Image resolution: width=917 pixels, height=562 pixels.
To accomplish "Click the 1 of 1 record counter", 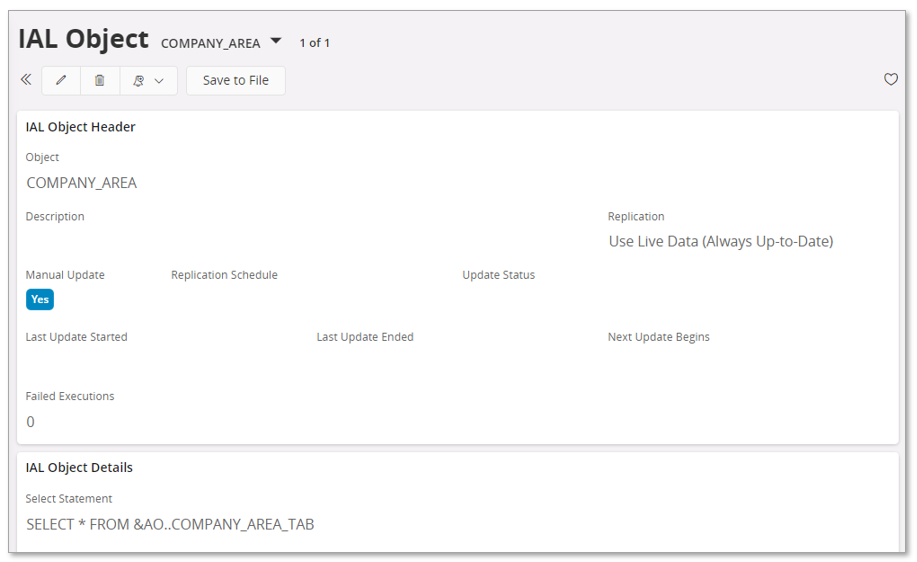I will coord(314,43).
